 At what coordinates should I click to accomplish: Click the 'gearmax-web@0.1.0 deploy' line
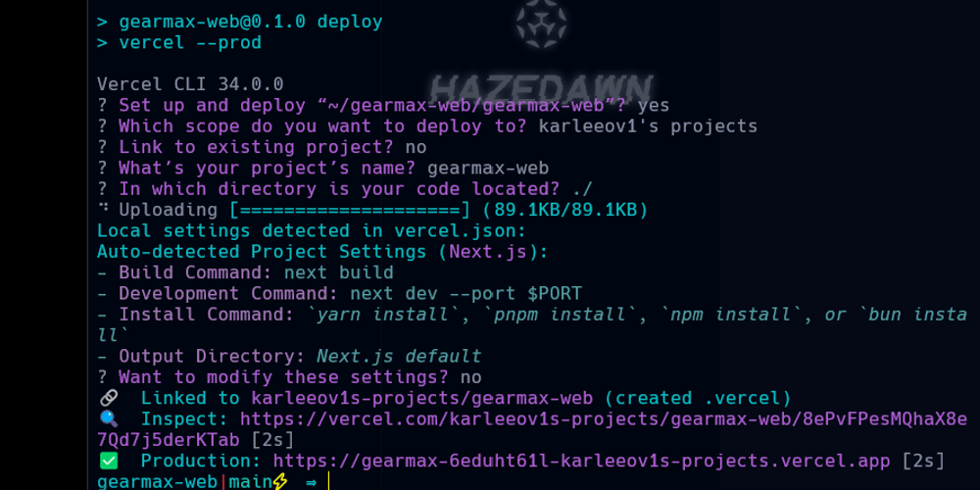(251, 22)
